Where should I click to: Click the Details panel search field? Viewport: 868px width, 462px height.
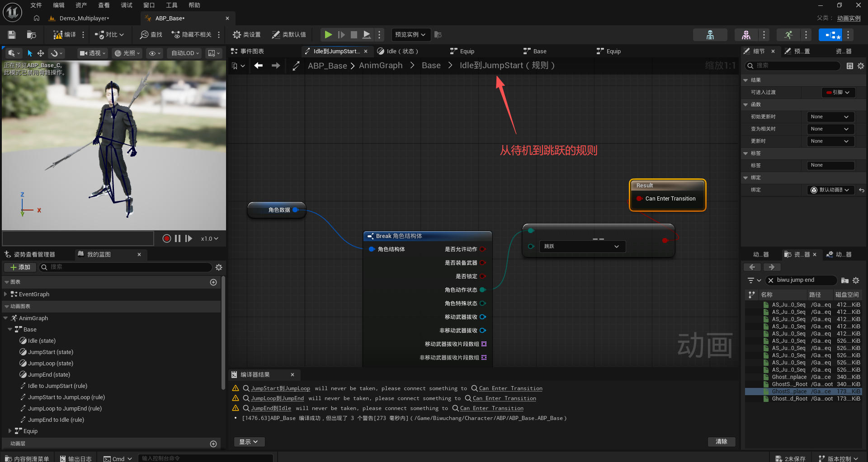point(793,66)
